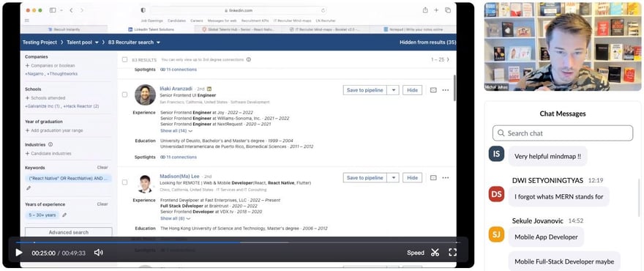Viewport: 644px width, 271px height.
Task: Expand Show all (14) experience
Action: pyautogui.click(x=176, y=131)
